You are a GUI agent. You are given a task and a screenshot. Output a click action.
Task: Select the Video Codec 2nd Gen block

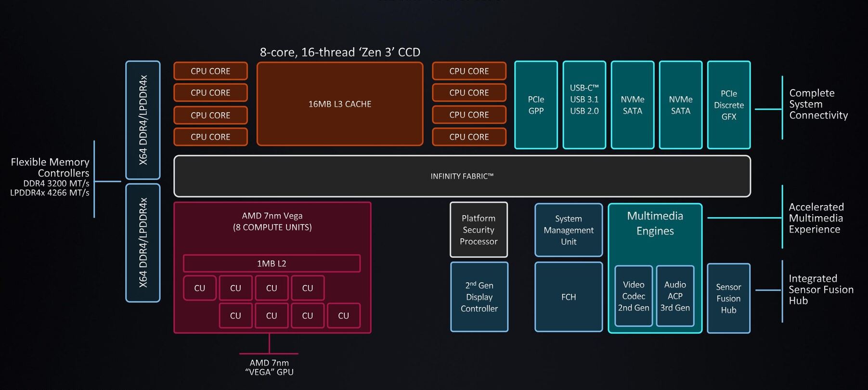click(x=634, y=296)
